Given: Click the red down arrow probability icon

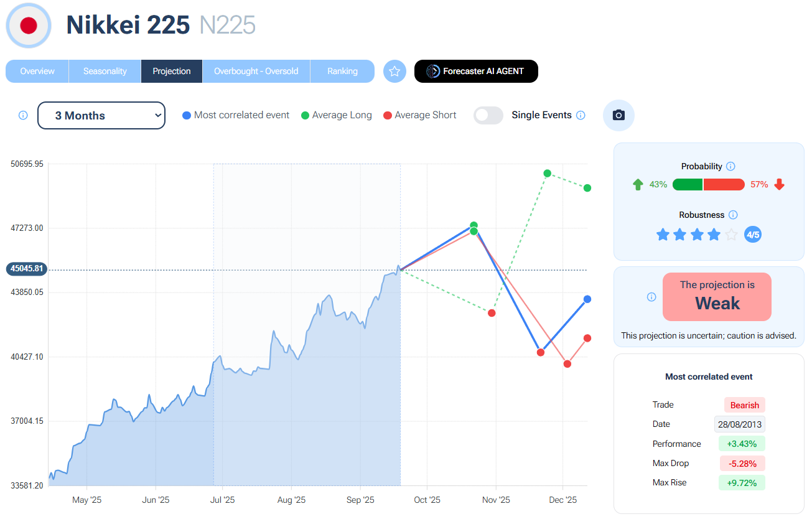Looking at the screenshot, I should 780,184.
